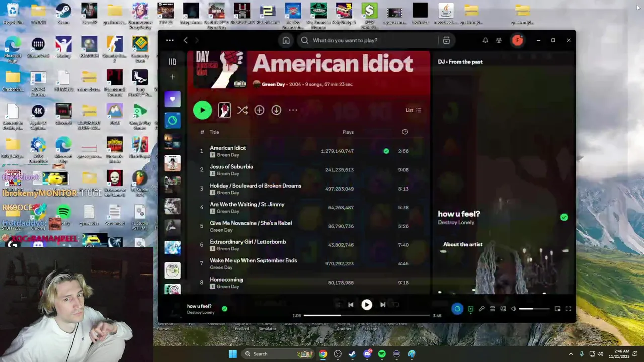The width and height of the screenshot is (644, 362).
Task: Open the user profile avatar menu
Action: point(517,40)
